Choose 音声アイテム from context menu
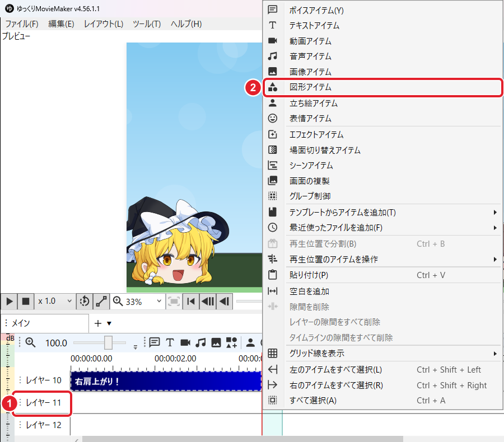Image resolution: width=504 pixels, height=442 pixels. 382,56
